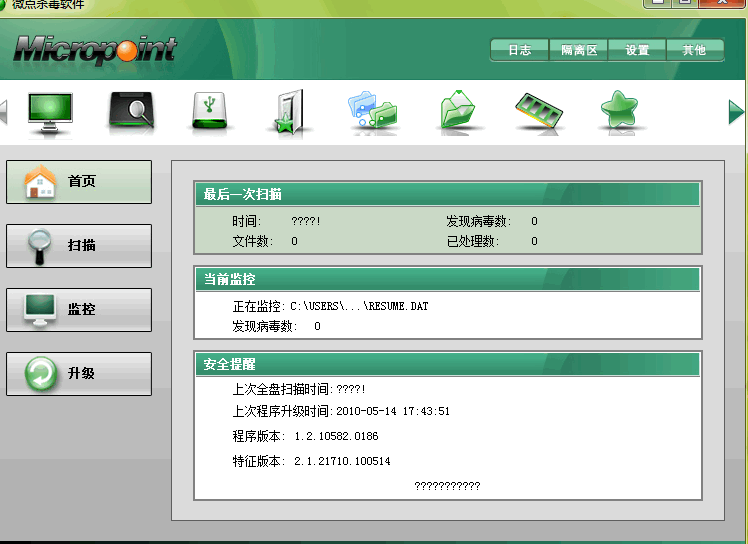
Task: Select the hard disk magnifier scan icon
Action: [x=132, y=110]
